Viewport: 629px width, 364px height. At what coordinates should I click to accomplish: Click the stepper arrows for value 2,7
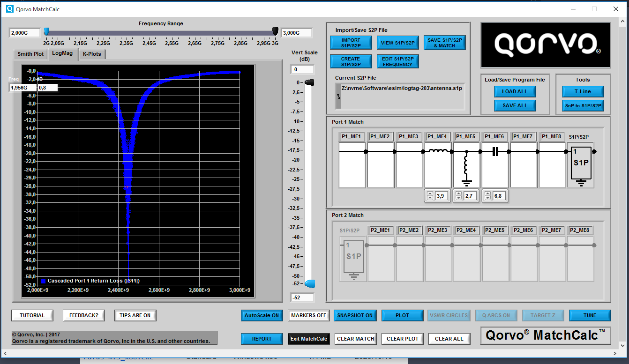pyautogui.click(x=459, y=196)
